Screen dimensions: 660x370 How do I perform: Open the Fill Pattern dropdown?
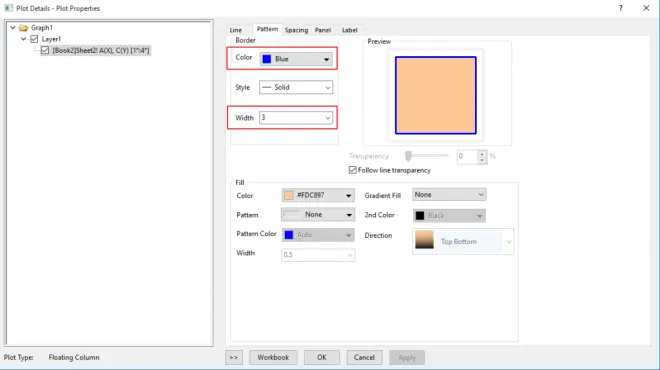[318, 215]
